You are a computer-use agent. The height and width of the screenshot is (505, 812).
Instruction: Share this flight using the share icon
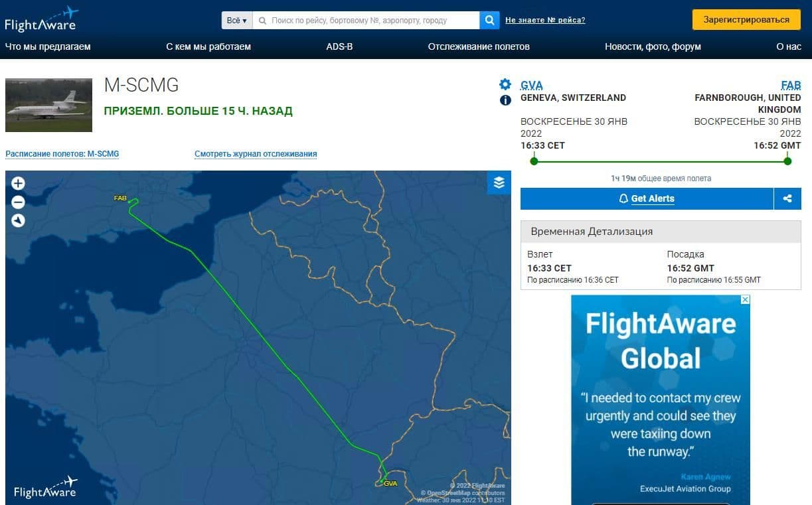click(787, 198)
